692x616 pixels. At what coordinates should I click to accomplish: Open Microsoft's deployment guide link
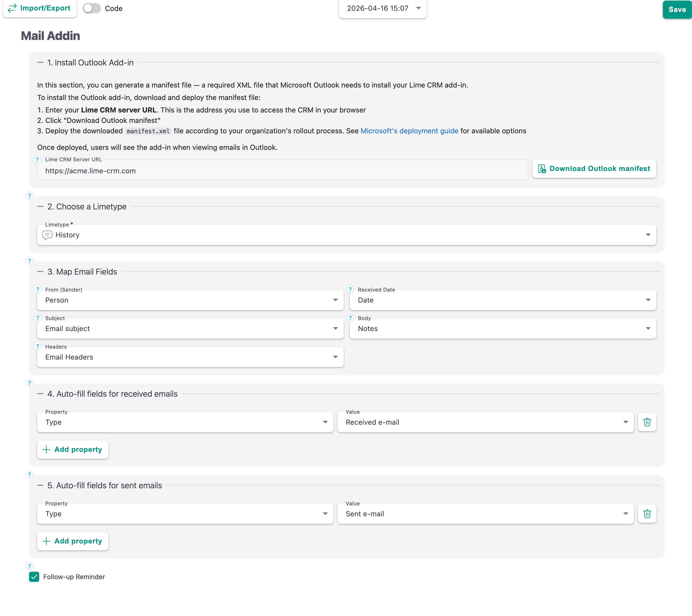pyautogui.click(x=409, y=131)
